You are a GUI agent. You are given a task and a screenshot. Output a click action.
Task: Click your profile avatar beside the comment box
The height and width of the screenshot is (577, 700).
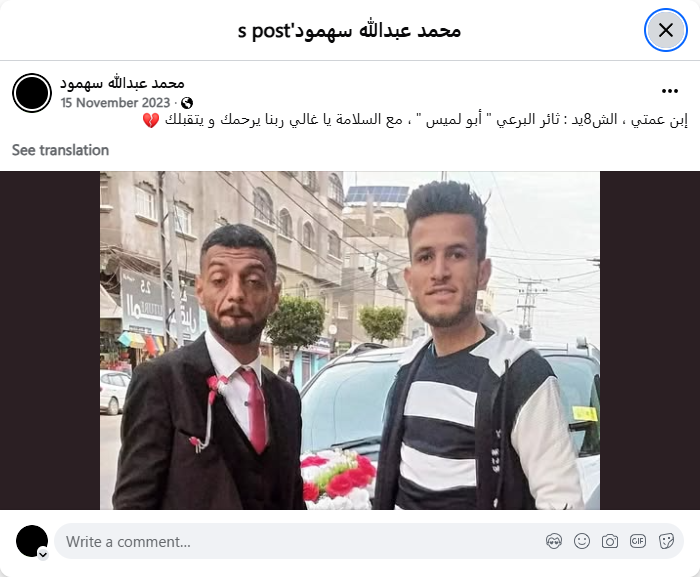[32, 541]
